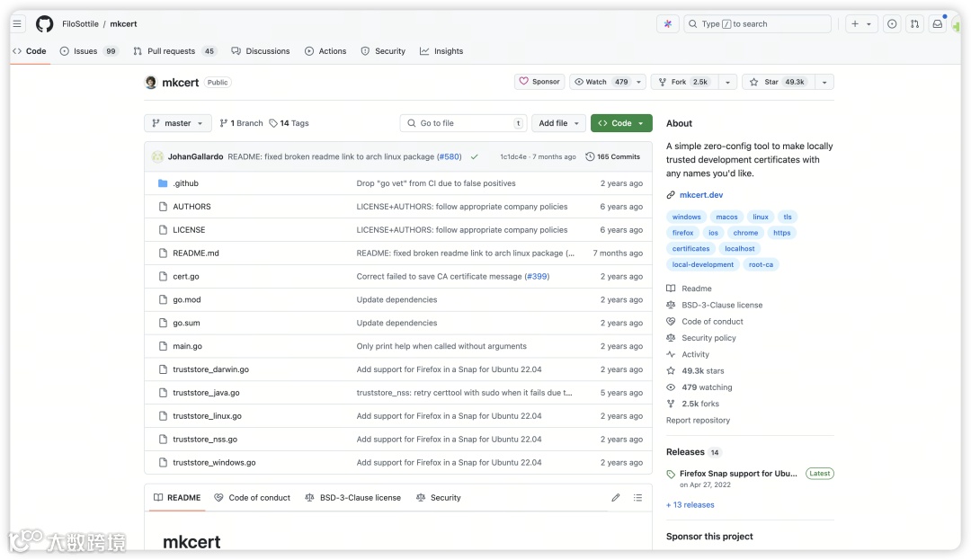
Task: Click the fork icon beside 2.5k forks
Action: click(x=671, y=404)
